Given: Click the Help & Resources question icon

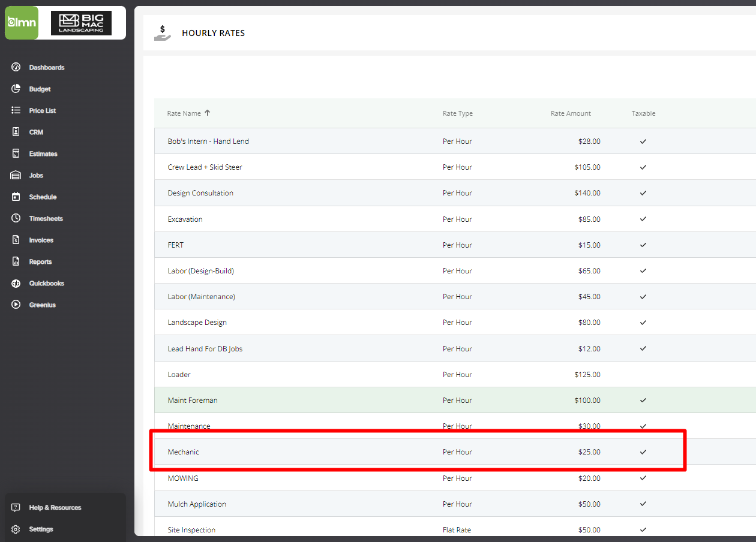Looking at the screenshot, I should tap(16, 507).
